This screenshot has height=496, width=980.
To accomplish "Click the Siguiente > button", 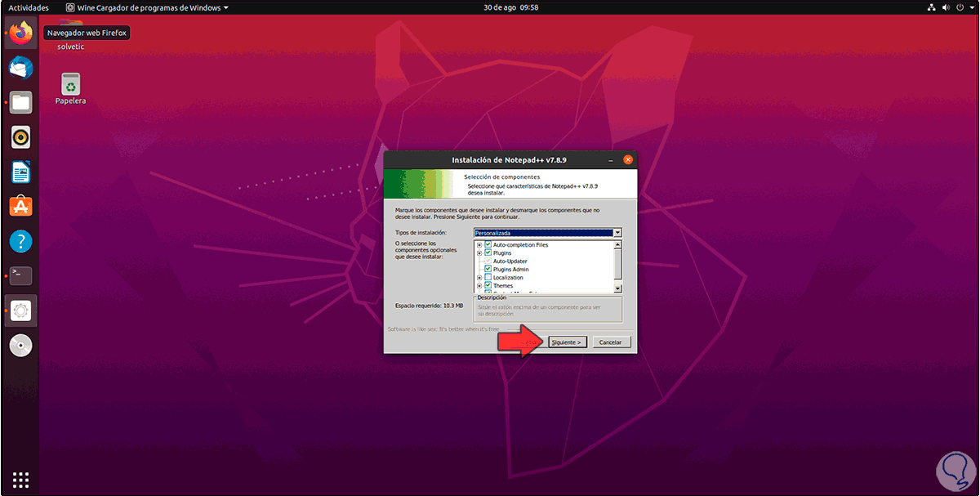I will click(x=566, y=342).
